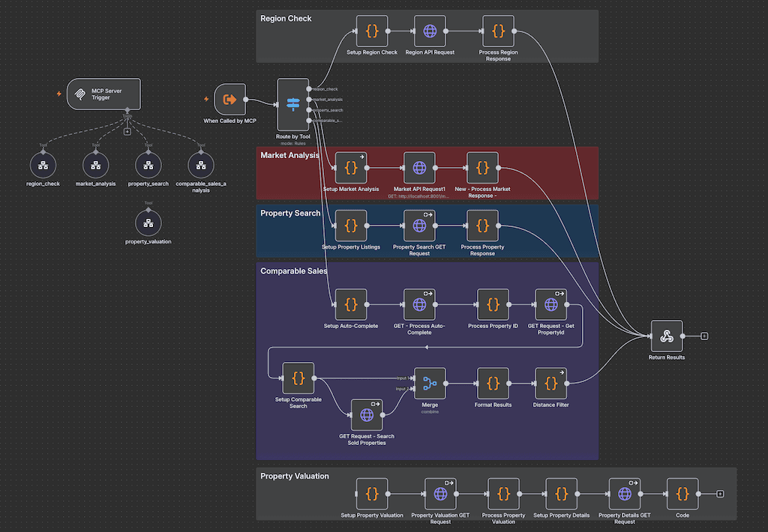This screenshot has height=532, width=768.
Task: Click the Setup Market Analysis code node
Action: pos(351,168)
